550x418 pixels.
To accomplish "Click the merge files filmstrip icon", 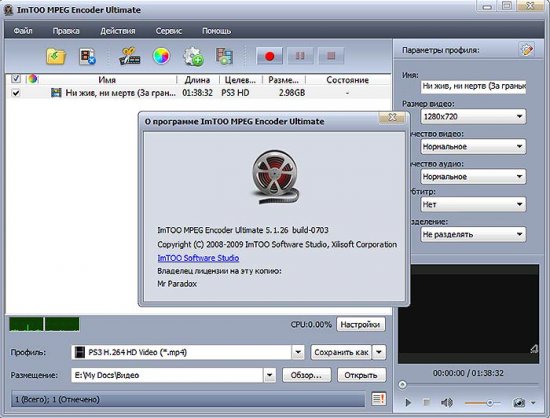I will [x=224, y=56].
